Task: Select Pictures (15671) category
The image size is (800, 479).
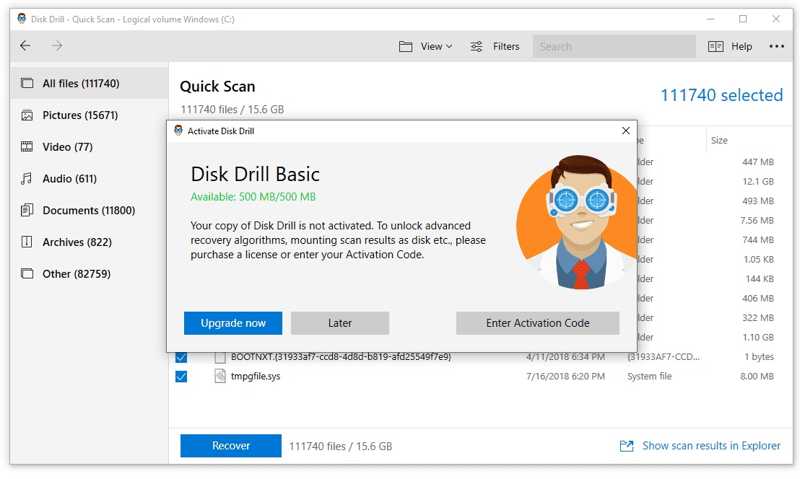Action: 89,115
